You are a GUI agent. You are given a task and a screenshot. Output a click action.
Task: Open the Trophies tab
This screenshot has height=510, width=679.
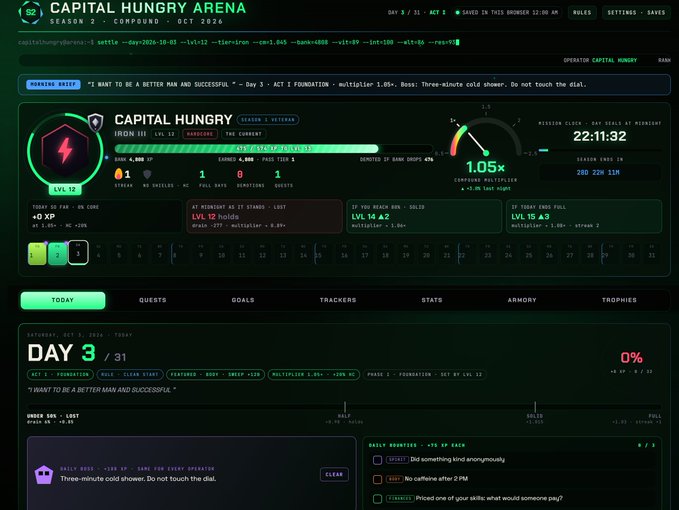pos(619,300)
